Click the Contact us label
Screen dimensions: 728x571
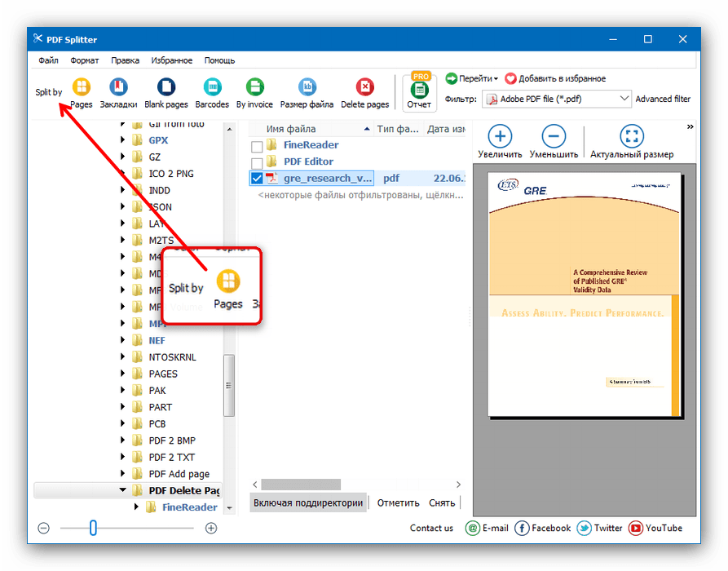(431, 529)
